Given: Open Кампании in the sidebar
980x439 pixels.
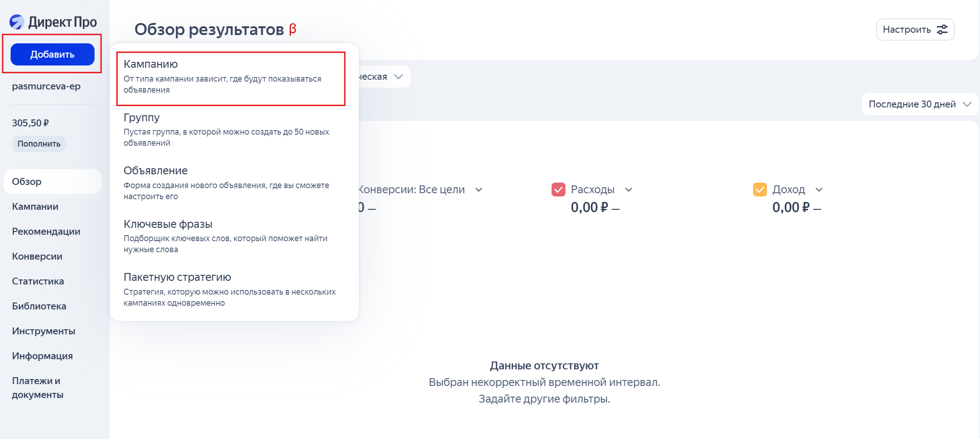Looking at the screenshot, I should coord(35,207).
